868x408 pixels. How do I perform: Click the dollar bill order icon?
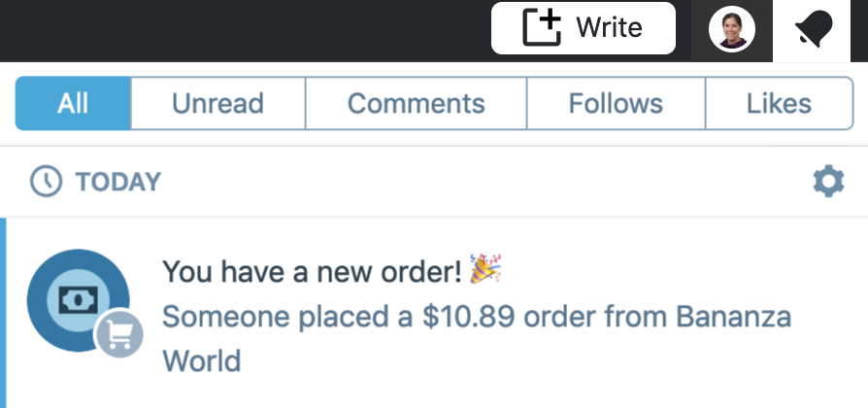[x=78, y=300]
